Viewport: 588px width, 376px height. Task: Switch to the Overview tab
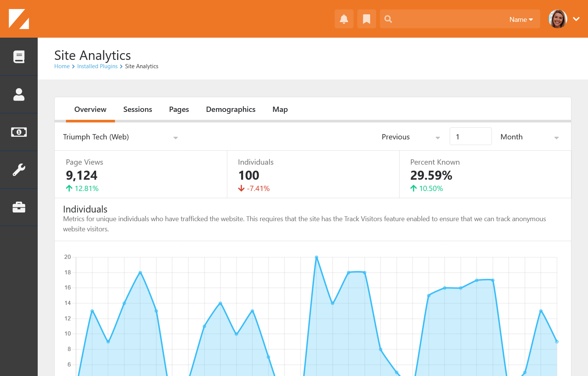tap(90, 110)
